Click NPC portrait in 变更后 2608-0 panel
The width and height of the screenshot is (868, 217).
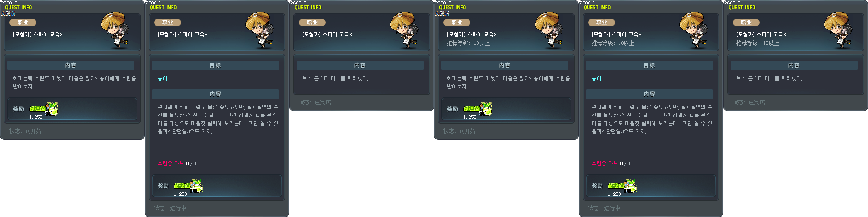click(549, 30)
